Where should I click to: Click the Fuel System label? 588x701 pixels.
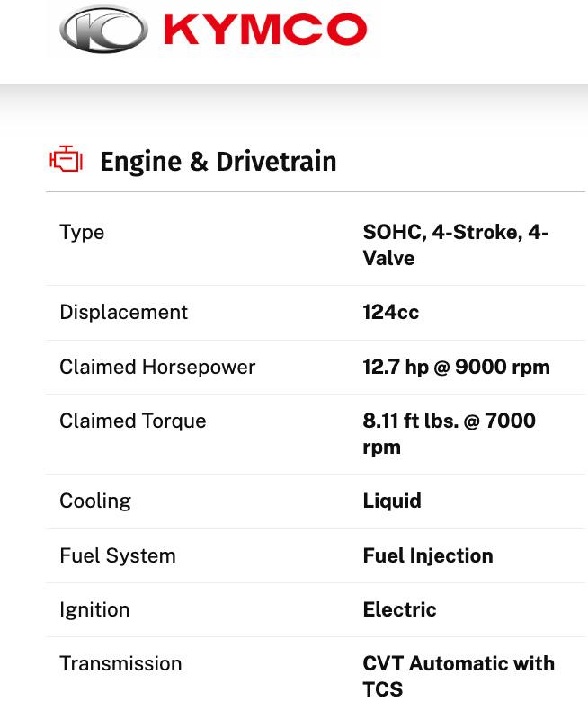(118, 555)
